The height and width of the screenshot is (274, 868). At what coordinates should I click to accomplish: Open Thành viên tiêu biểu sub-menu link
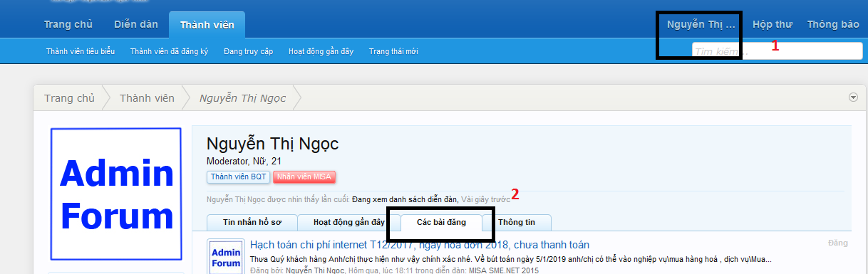pos(81,51)
